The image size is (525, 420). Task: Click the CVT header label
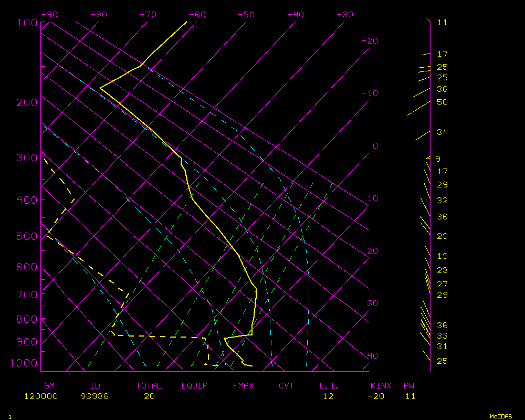coord(287,386)
